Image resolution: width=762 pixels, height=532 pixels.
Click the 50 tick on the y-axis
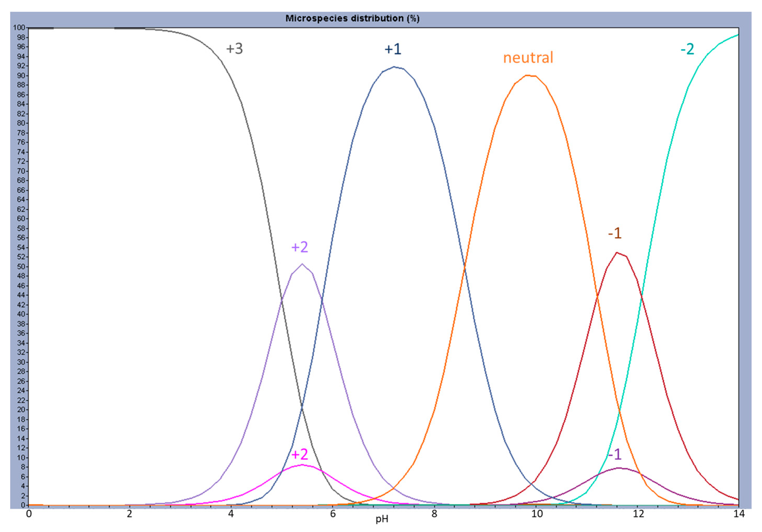click(21, 267)
